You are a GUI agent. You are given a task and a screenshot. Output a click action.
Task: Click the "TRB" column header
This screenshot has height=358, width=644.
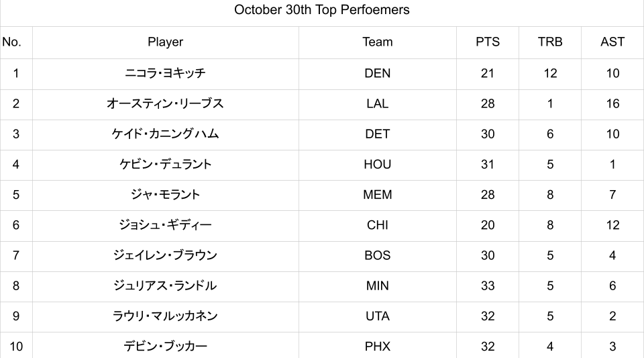point(550,42)
